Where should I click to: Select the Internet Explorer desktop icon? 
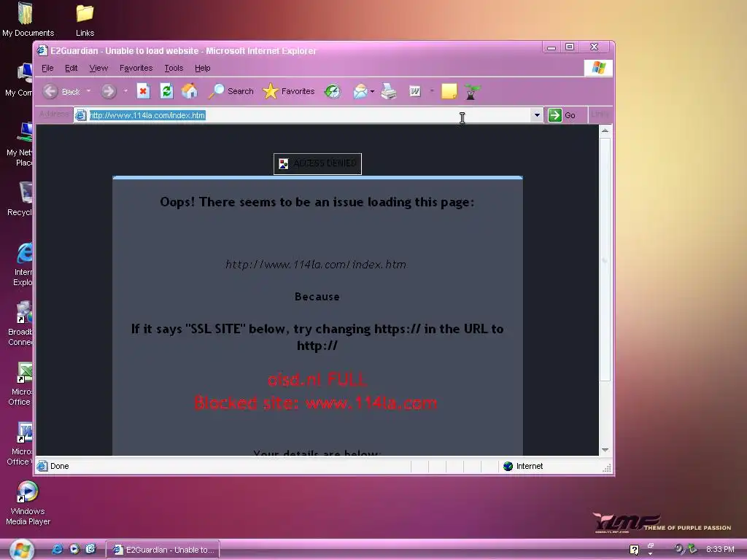tap(23, 264)
